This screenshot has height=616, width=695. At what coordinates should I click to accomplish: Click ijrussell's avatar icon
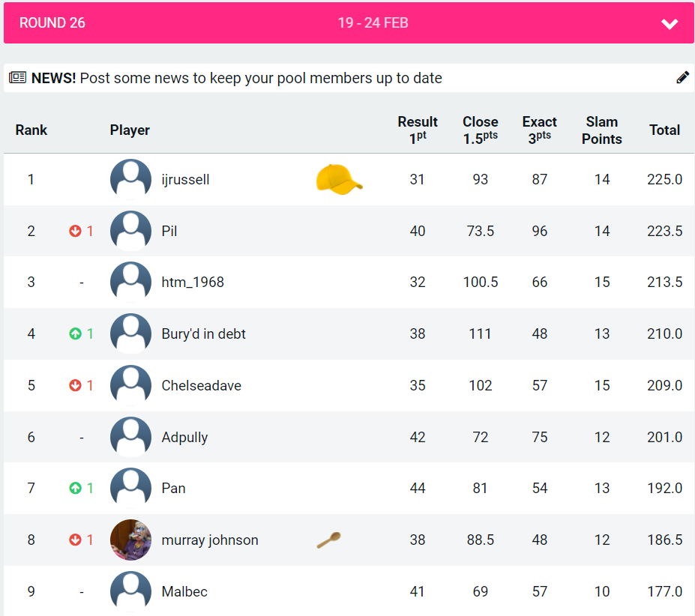130,179
